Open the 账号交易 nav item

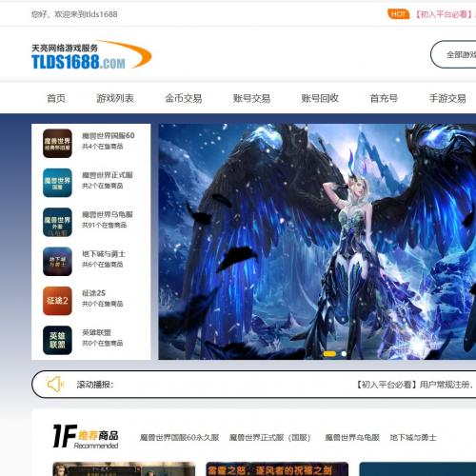point(251,98)
